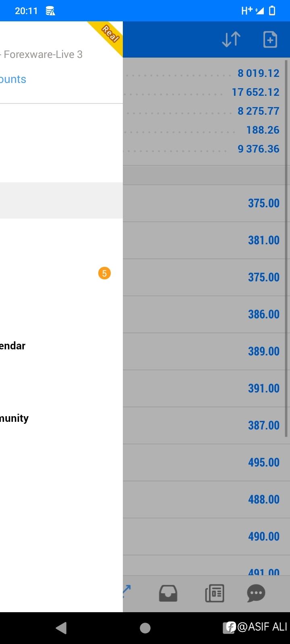
Task: Tap the Android home circle button
Action: click(145, 628)
